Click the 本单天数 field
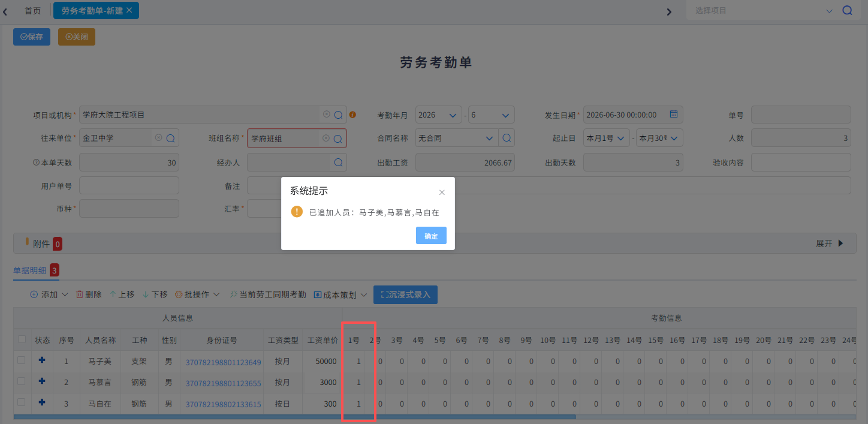 129,162
